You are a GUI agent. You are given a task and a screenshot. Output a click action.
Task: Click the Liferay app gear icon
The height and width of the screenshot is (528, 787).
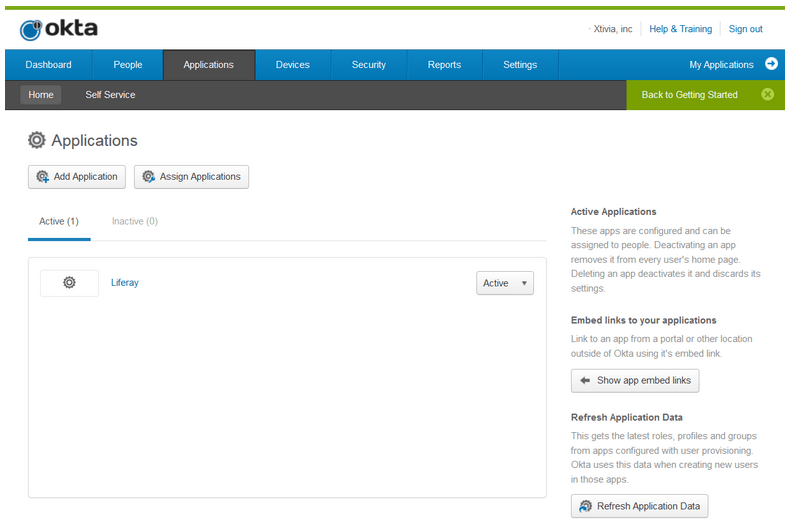[69, 283]
